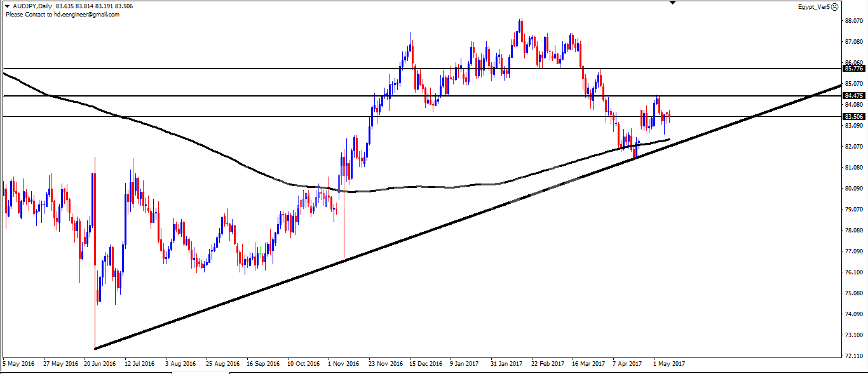Click the 75.080 price axis label
Image resolution: width=868 pixels, height=374 pixels.
click(854, 293)
